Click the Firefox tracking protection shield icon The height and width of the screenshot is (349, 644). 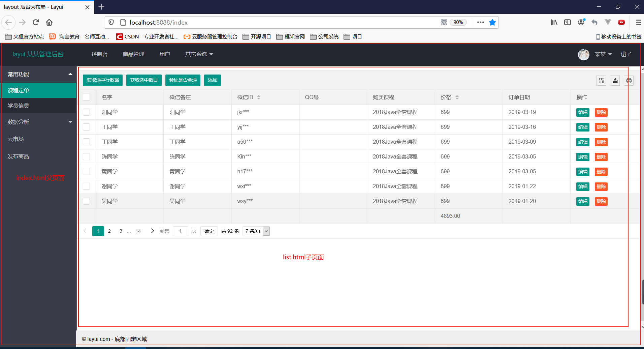(x=111, y=22)
